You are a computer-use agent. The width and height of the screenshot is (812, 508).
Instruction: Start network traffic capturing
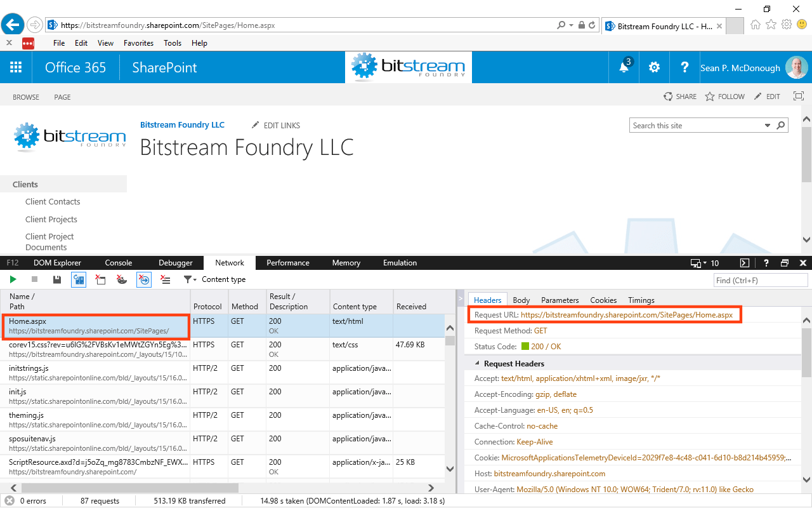13,279
